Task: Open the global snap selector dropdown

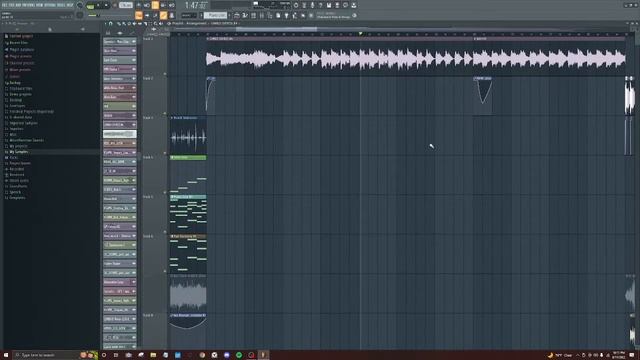Action: [188, 16]
